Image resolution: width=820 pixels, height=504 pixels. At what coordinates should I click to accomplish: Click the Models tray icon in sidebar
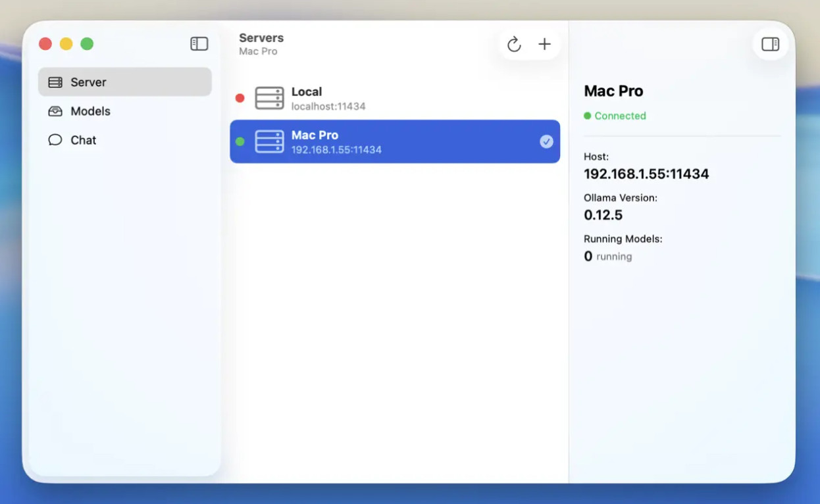55,111
